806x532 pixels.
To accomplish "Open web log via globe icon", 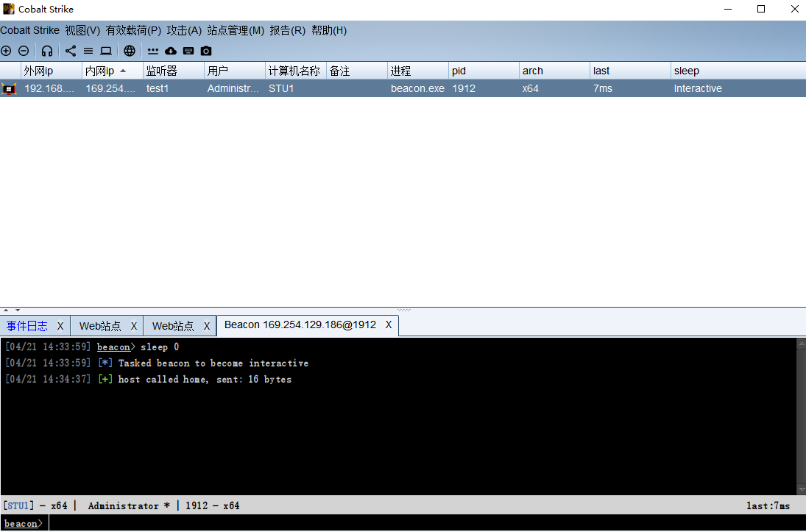I will 130,51.
